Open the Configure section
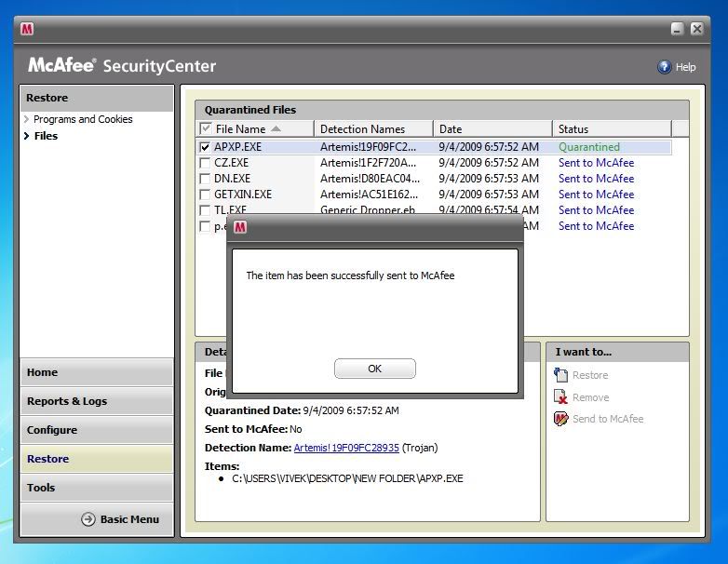Viewport: 728px width, 564px height. pos(97,430)
